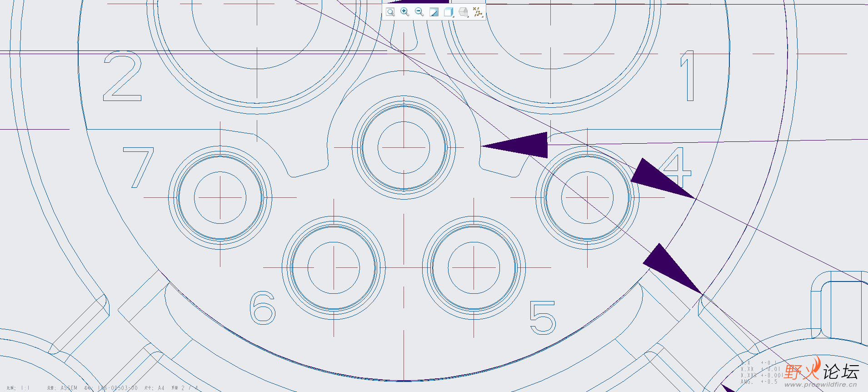This screenshot has height=392, width=868.
Task: Pick the pin hole beside numeral 4
Action: tap(587, 198)
